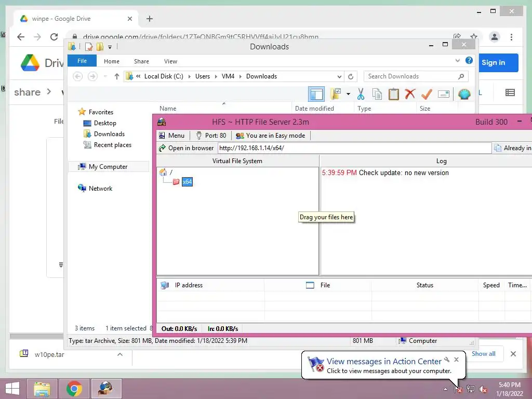Screen dimensions: 532x399
Task: Open the Home ribbon tab
Action: coord(112,61)
